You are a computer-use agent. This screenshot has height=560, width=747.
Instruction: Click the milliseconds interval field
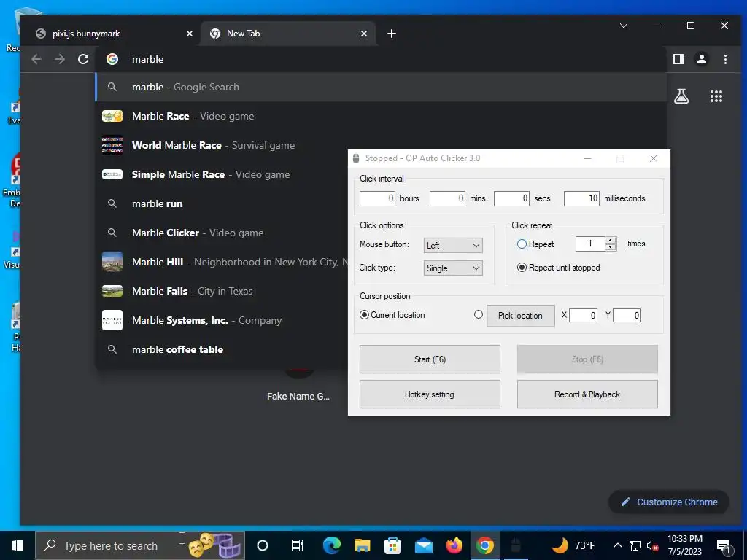[581, 198]
